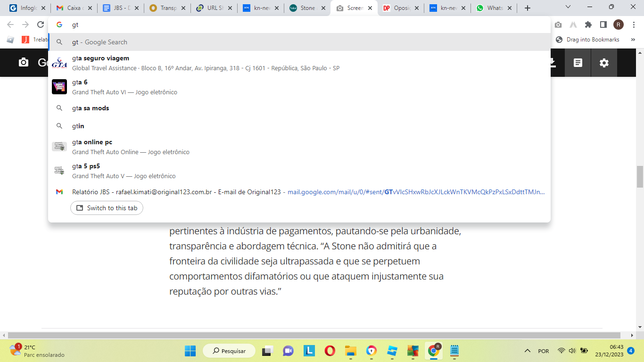Choose the 'gta 6' suggestion
This screenshot has height=362, width=644.
pos(299,87)
